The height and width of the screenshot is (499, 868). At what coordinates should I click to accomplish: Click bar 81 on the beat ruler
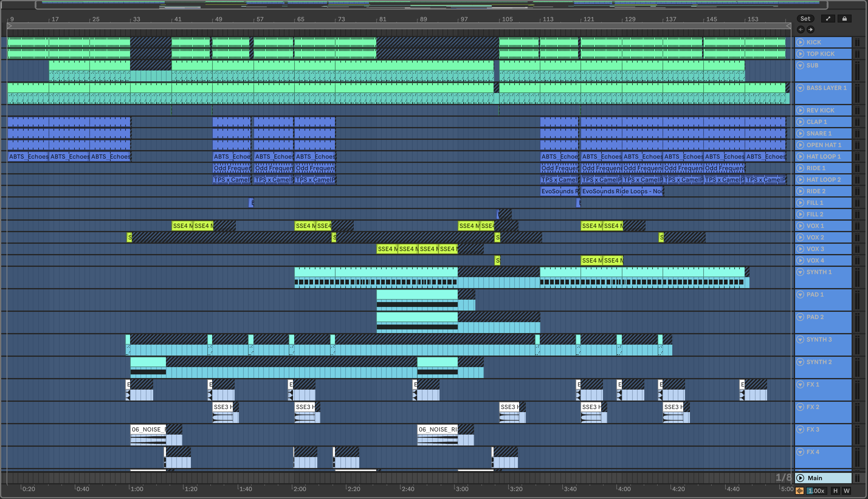point(382,19)
